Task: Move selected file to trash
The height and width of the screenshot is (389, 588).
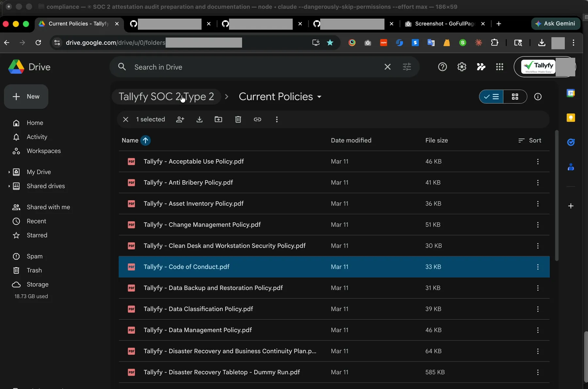Action: click(x=238, y=119)
